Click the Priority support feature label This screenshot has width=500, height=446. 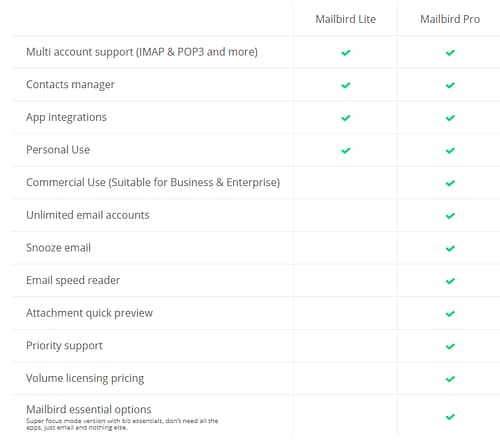coord(64,346)
